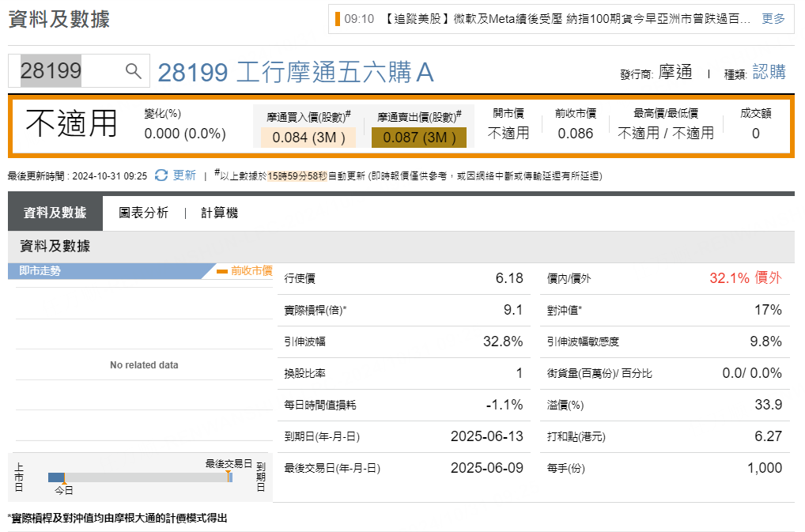Viewport: 805px width, 532px height.
Task: Click the 前收市價 chart legend
Action: 244,271
